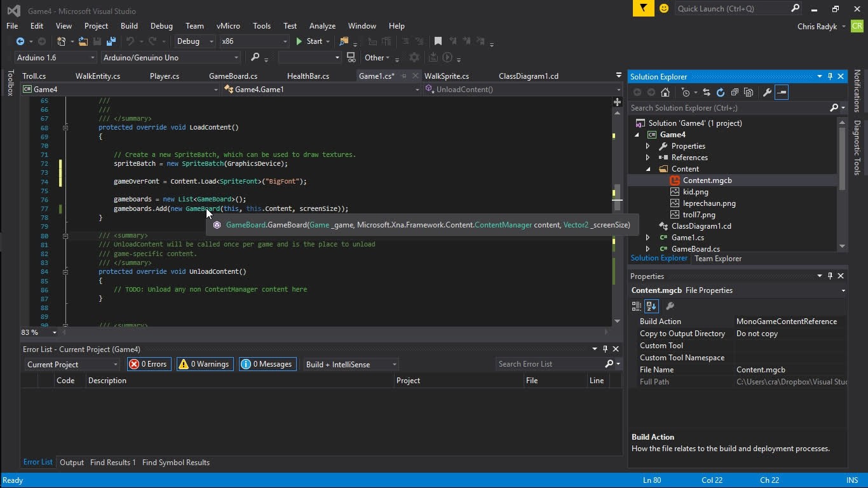Click the Undo toolbar icon
Viewport: 868px width, 488px height.
[x=130, y=41]
